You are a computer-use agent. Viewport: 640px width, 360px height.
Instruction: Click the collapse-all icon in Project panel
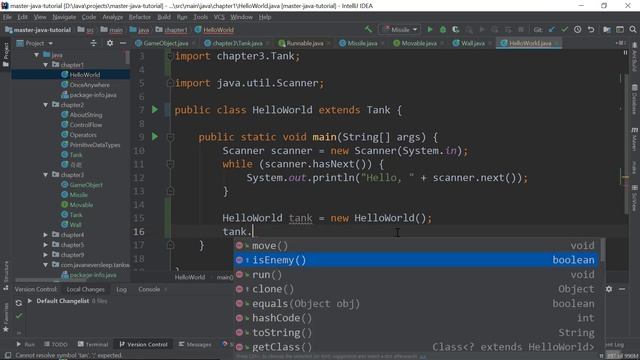[93, 43]
